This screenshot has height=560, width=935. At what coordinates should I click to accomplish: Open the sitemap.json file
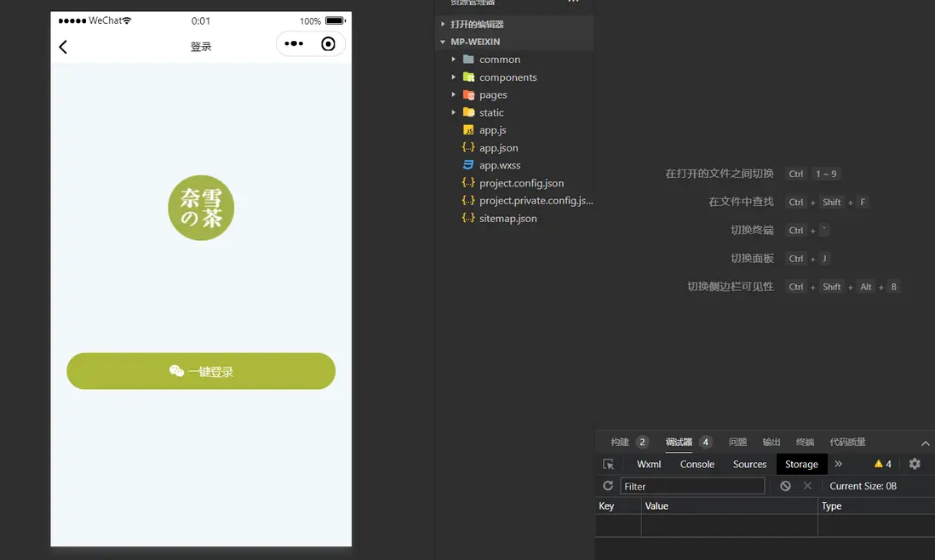(x=508, y=218)
